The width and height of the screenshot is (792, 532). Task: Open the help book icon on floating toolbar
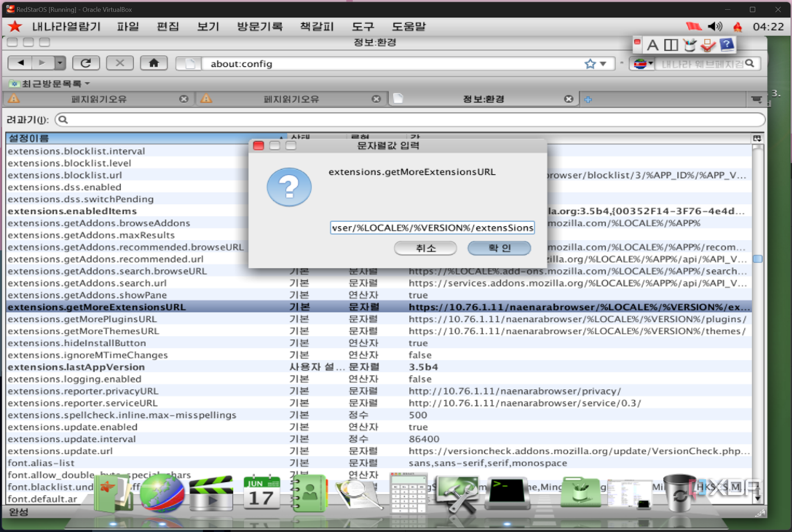[727, 45]
